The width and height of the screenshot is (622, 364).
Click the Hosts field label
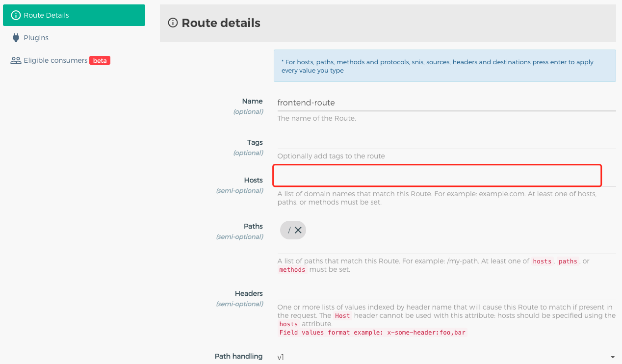click(x=253, y=180)
